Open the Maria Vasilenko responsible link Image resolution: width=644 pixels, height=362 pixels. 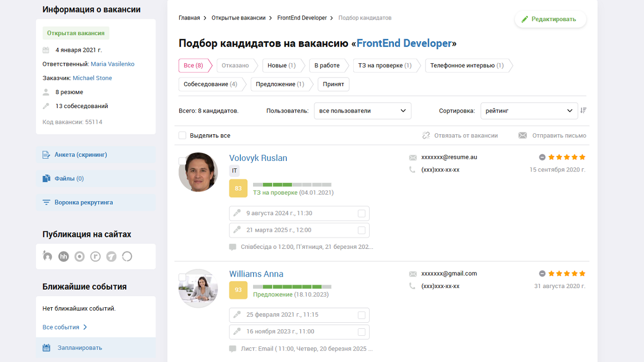pos(112,64)
